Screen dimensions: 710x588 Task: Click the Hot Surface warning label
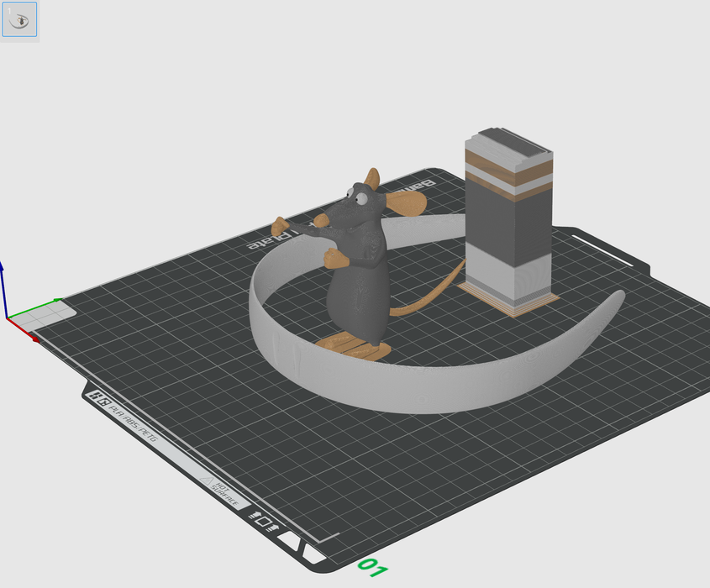[221, 493]
